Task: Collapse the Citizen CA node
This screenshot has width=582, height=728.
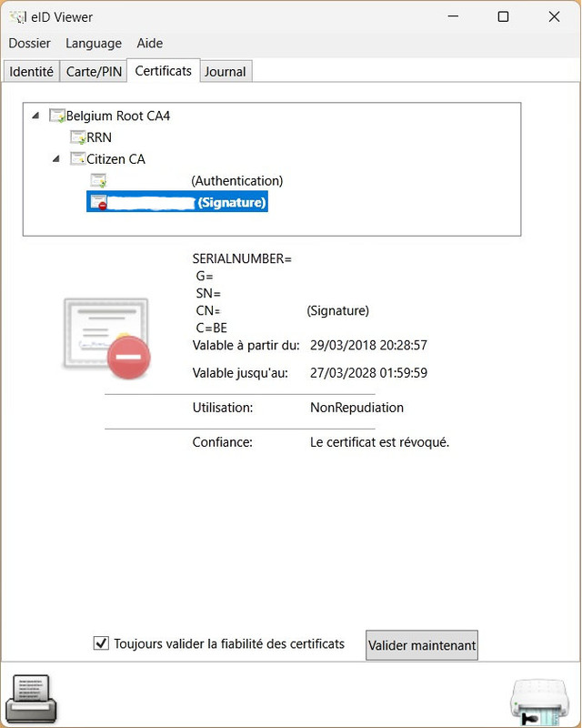Action: 56,158
